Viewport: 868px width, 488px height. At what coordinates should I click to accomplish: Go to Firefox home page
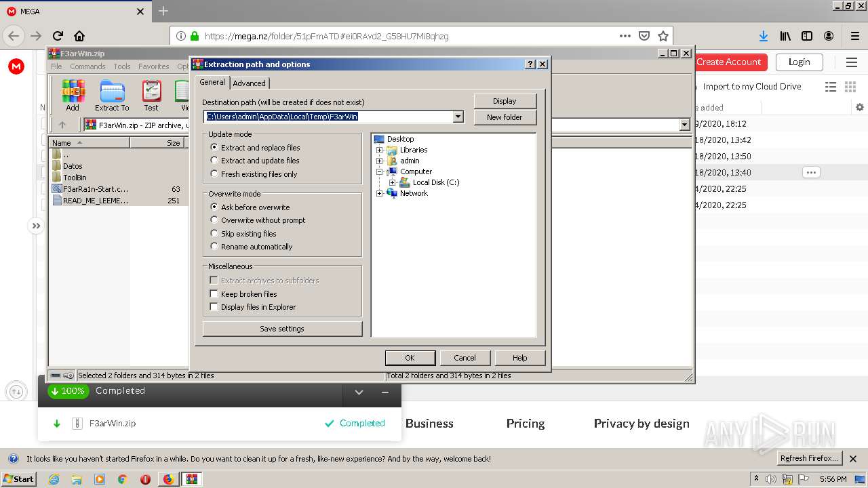tap(79, 36)
